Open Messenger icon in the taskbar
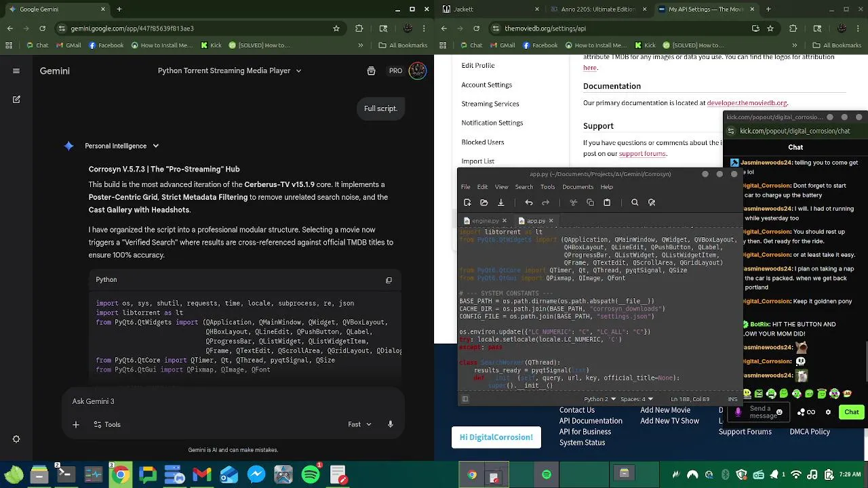Image resolution: width=868 pixels, height=488 pixels. click(256, 474)
